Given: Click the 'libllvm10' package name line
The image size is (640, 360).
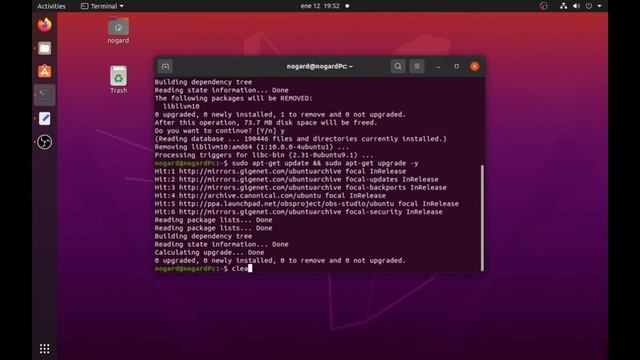Looking at the screenshot, I should [x=181, y=107].
